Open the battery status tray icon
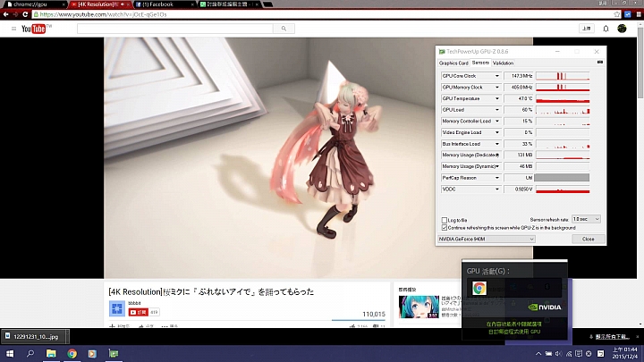This screenshot has height=362, width=644. (548, 353)
